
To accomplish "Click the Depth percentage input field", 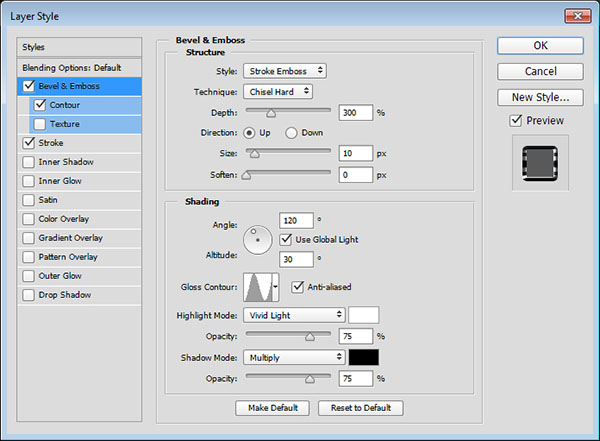I will pos(355,112).
